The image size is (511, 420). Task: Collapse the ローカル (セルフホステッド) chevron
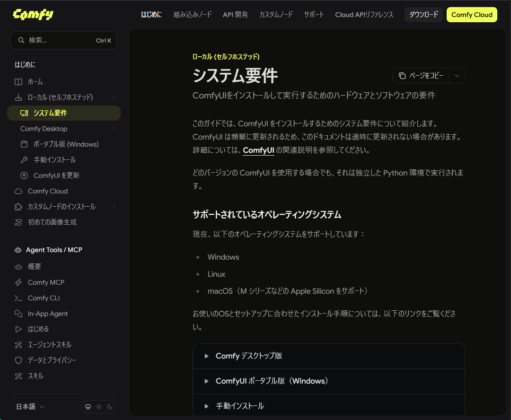pyautogui.click(x=114, y=97)
